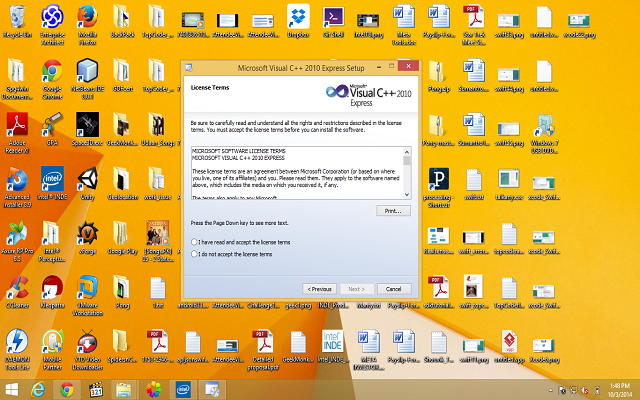Open the Windows Start button
Viewport: 640px width, 400px height.
coord(11,389)
